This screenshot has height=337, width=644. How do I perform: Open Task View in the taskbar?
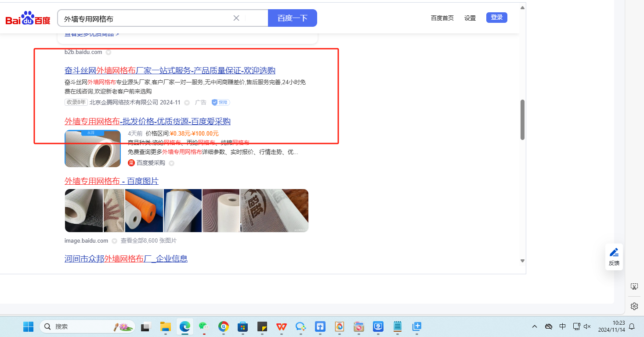tap(145, 326)
